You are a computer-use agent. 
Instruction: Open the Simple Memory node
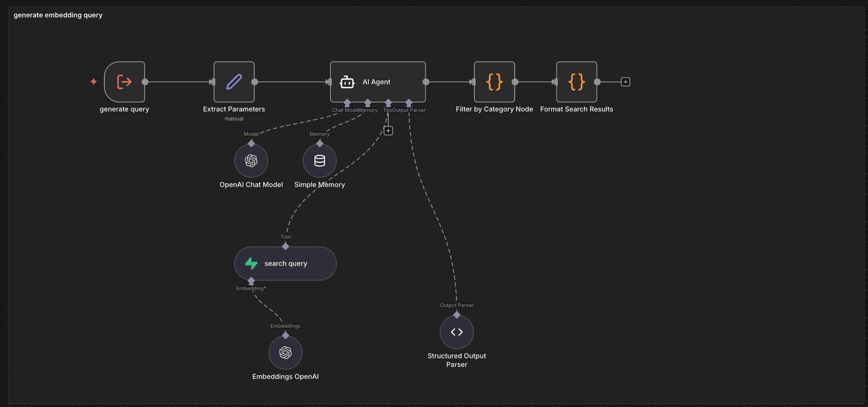coord(319,160)
